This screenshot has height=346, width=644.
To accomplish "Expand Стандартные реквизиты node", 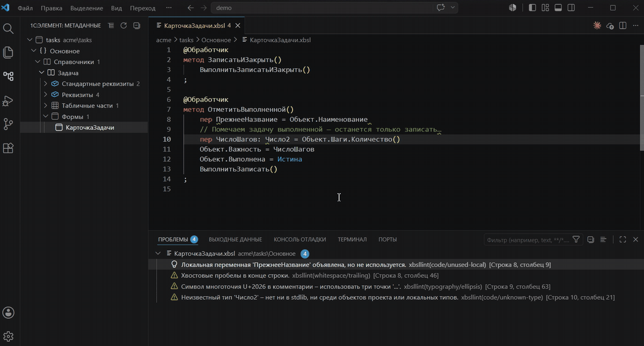I will [46, 84].
